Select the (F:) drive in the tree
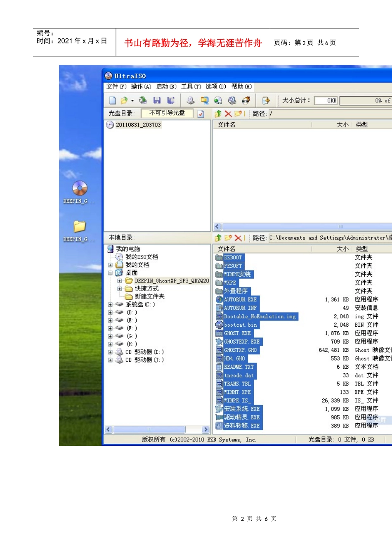The image size is (392, 555). click(132, 328)
